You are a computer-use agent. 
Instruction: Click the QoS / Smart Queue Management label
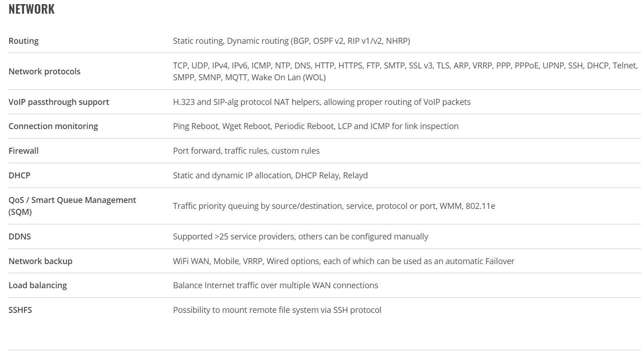pyautogui.click(x=73, y=206)
